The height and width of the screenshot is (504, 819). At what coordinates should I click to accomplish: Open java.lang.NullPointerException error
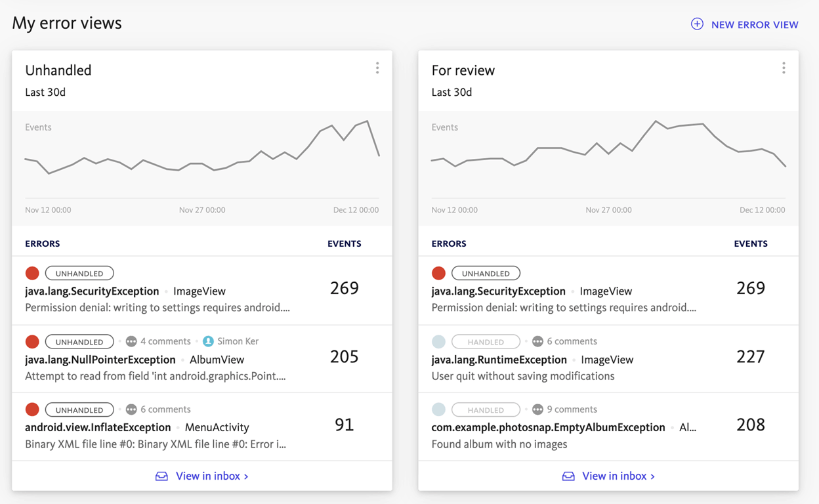coord(100,360)
